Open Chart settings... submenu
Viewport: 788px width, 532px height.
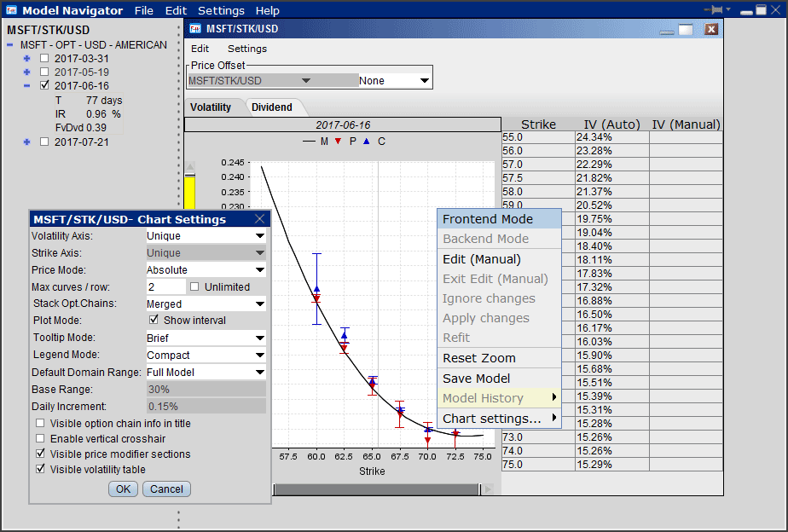coord(499,419)
